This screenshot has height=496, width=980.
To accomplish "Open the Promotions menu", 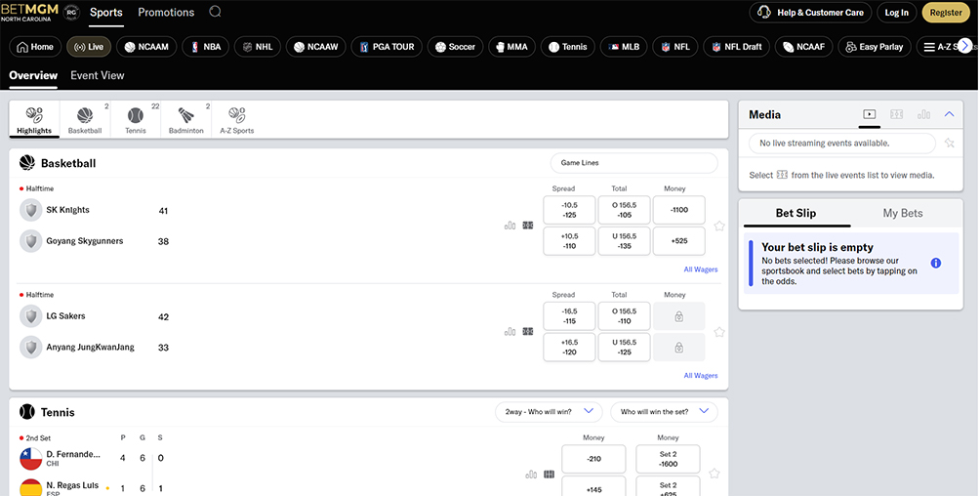I will [166, 13].
